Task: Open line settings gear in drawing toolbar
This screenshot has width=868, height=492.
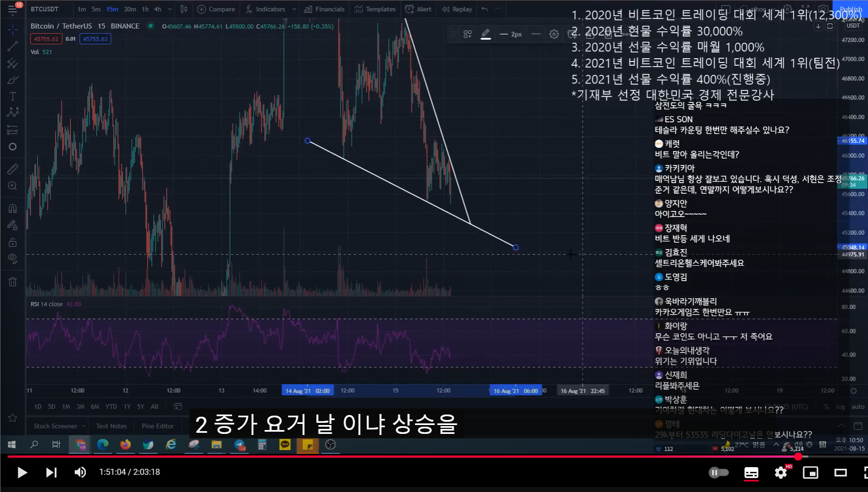Action: point(554,34)
